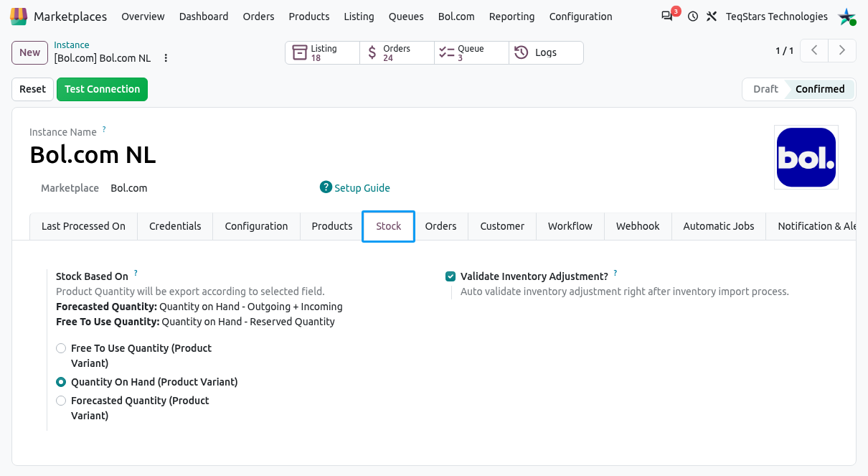This screenshot has height=476, width=868.
Task: Switch to the Automatic Jobs tab
Action: pyautogui.click(x=719, y=226)
